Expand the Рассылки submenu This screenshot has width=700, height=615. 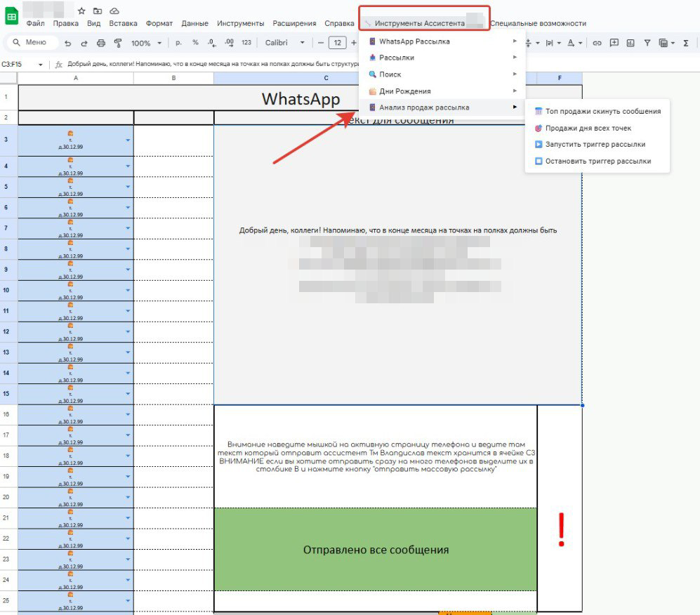tap(443, 58)
